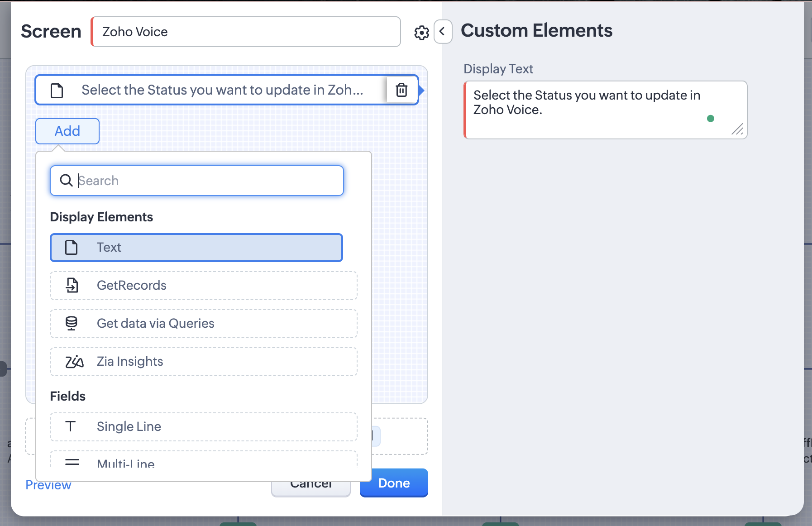Choose Text from Display Elements

(196, 248)
